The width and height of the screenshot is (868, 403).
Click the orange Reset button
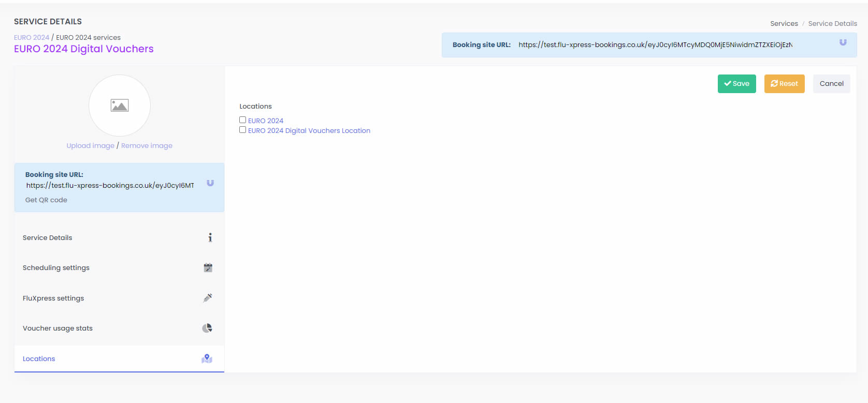pos(784,84)
